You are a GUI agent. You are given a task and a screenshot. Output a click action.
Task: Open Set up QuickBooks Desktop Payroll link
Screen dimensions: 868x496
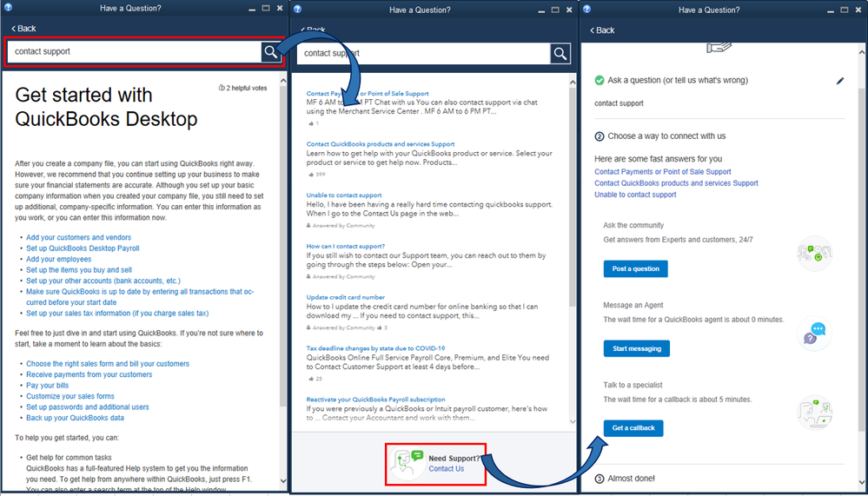83,248
